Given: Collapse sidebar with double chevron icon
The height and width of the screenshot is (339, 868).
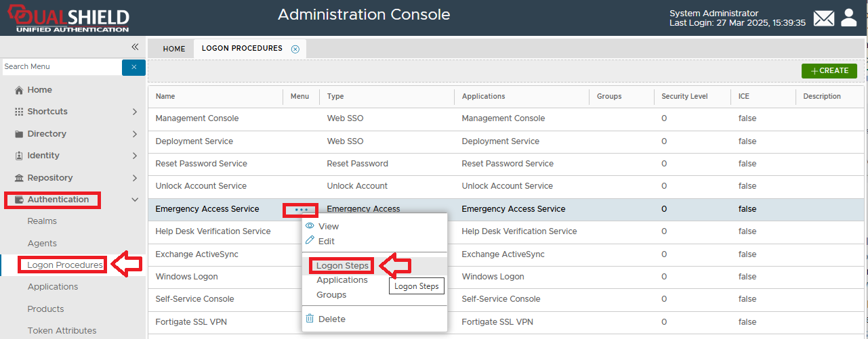Looking at the screenshot, I should [x=135, y=47].
